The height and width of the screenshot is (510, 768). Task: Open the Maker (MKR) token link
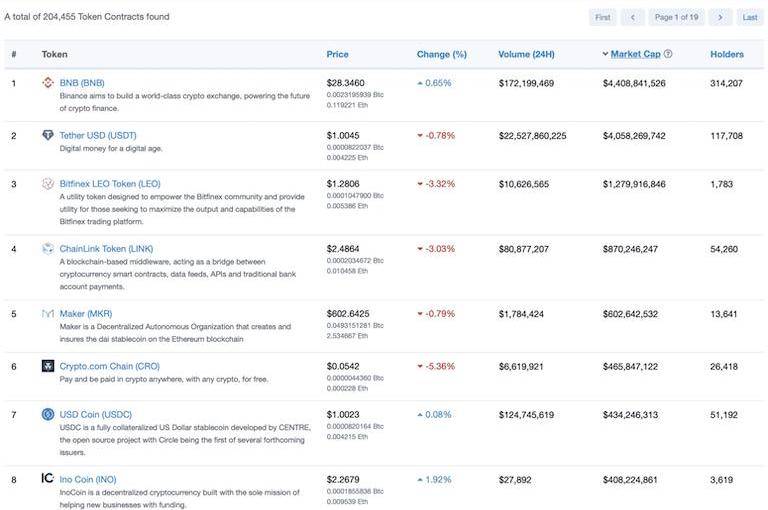(86, 314)
